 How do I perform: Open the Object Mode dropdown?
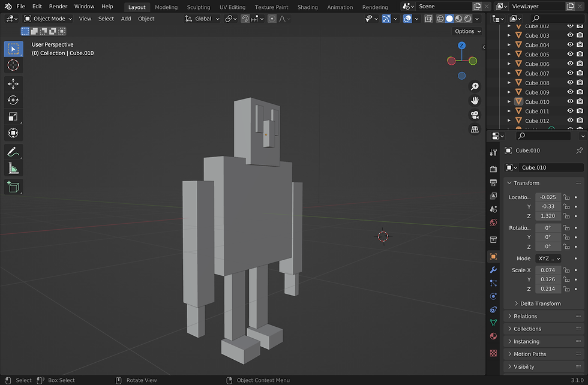[x=48, y=19]
